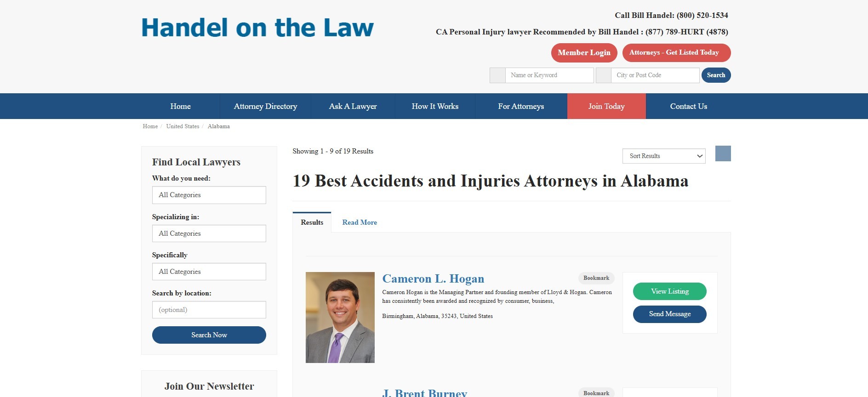Click the Find Local Lawyers heading
Screen dimensions: 868x397
[196, 162]
